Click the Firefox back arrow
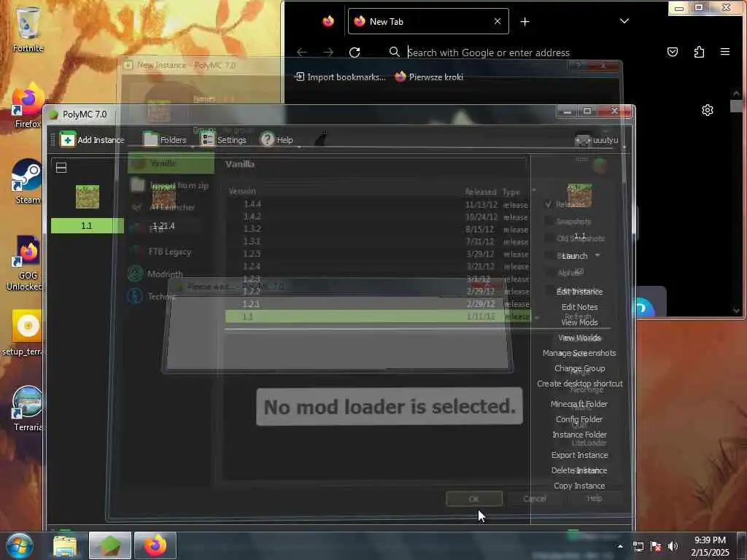 (x=301, y=52)
